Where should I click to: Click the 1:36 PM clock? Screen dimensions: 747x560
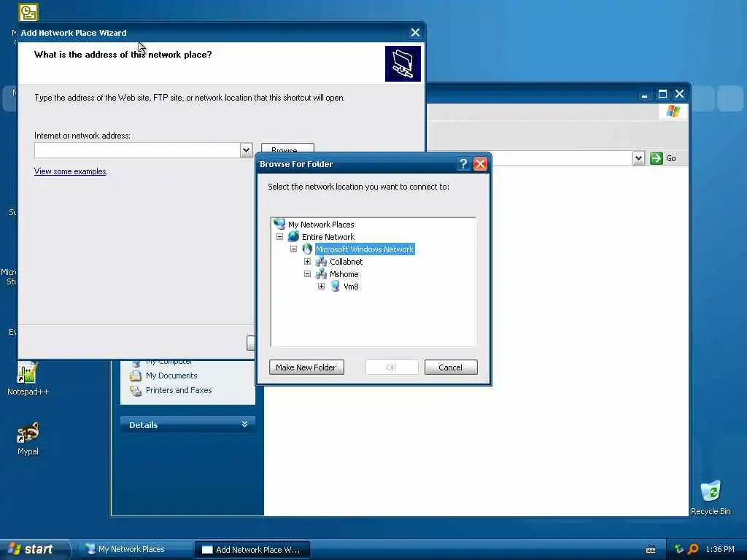720,549
